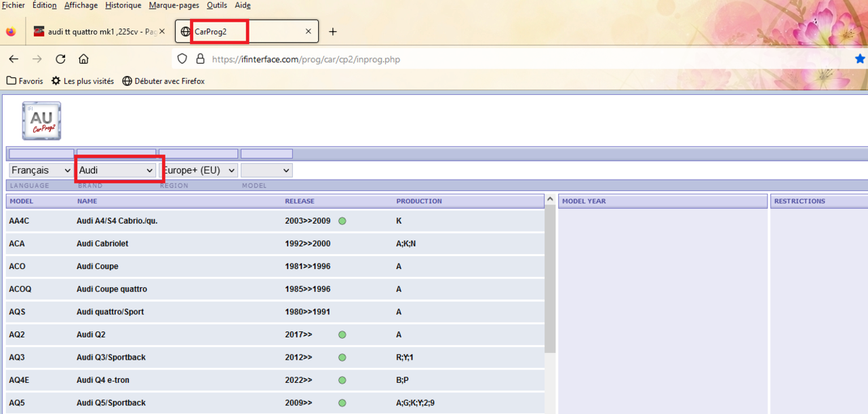Click the AU CarProg2 logo image
The width and height of the screenshot is (868, 414).
(41, 121)
